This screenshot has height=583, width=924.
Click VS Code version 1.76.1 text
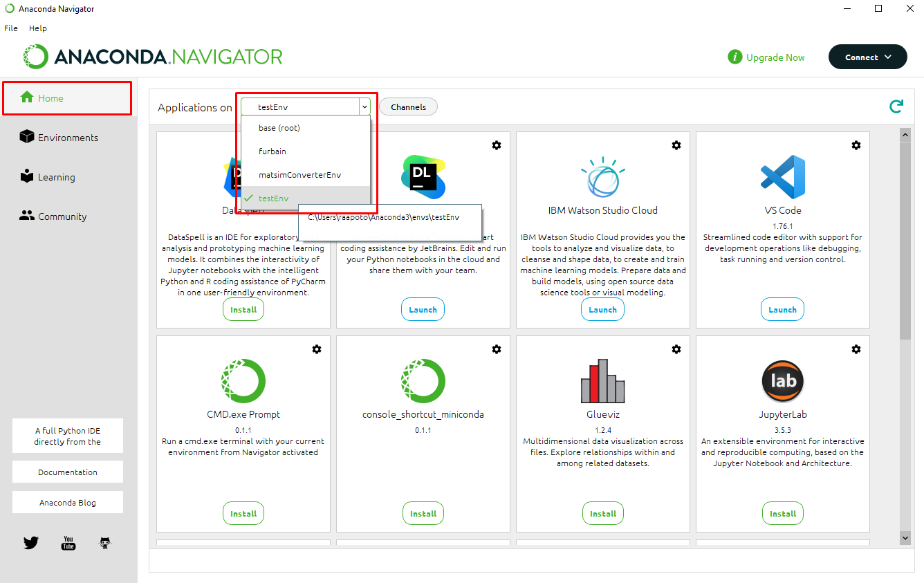783,225
